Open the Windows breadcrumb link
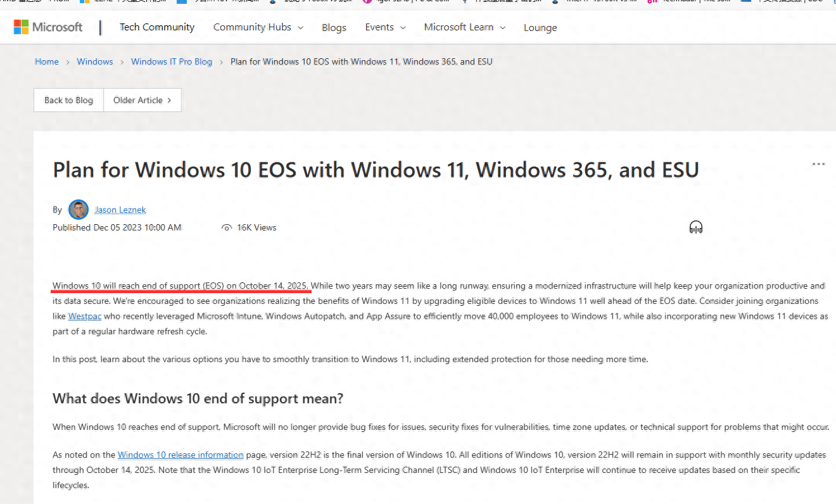 coord(95,61)
